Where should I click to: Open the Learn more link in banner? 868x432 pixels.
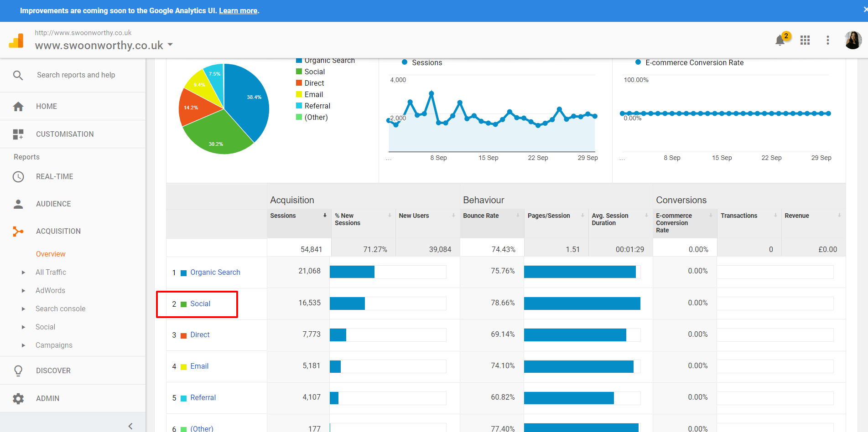pos(238,11)
